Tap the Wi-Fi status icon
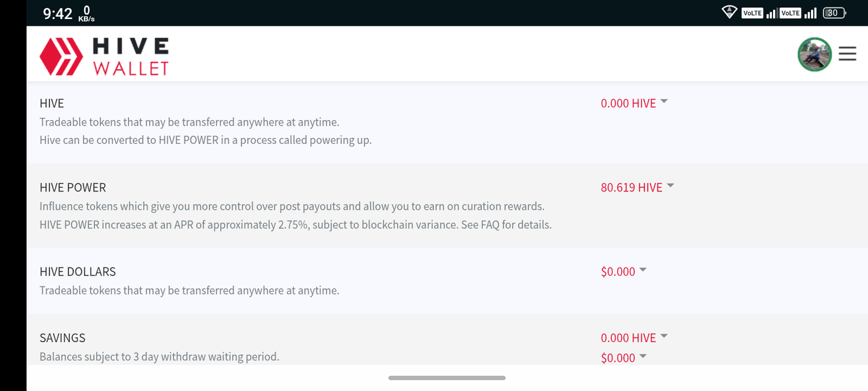This screenshot has width=868, height=391. [x=730, y=12]
